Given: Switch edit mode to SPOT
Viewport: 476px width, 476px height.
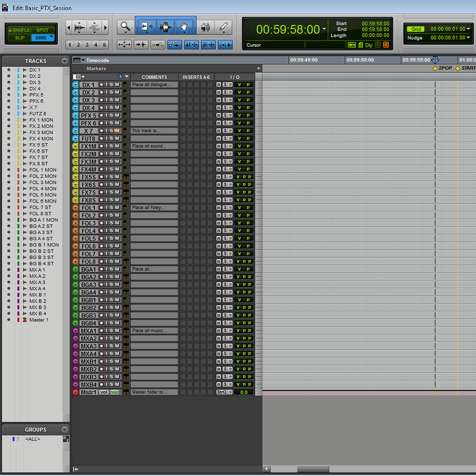Looking at the screenshot, I should (42, 30).
